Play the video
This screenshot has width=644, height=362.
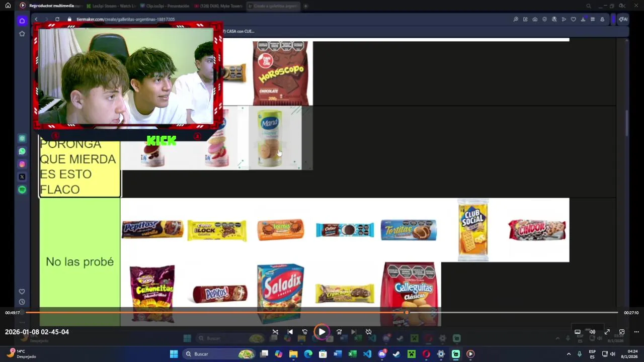(321, 332)
